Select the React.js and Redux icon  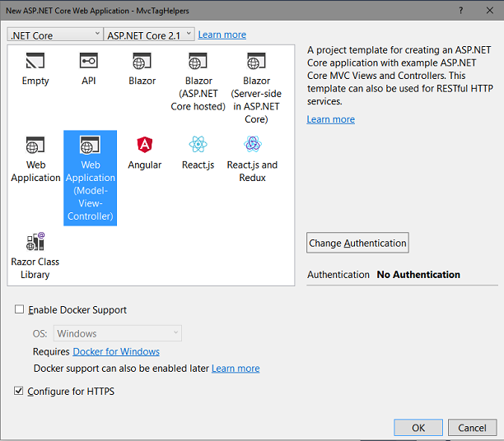(253, 144)
